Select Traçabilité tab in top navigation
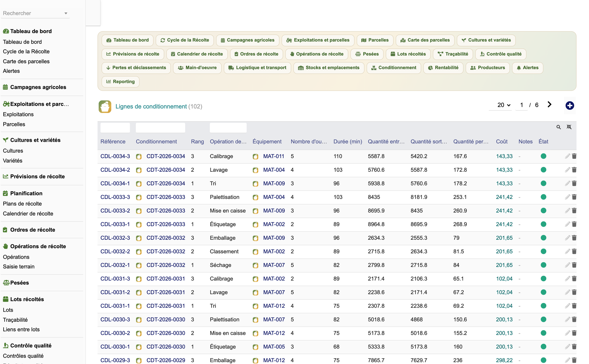The image size is (589, 364). tap(453, 54)
